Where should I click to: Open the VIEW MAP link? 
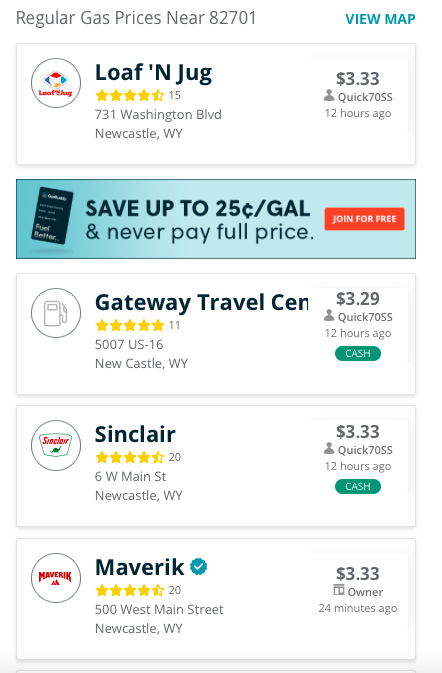pos(380,19)
